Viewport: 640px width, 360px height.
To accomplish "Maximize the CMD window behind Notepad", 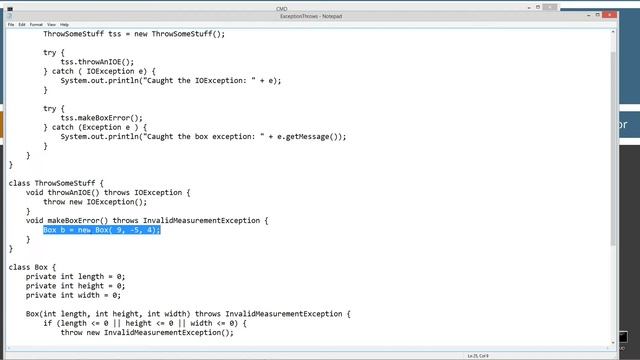I will coord(538,7).
